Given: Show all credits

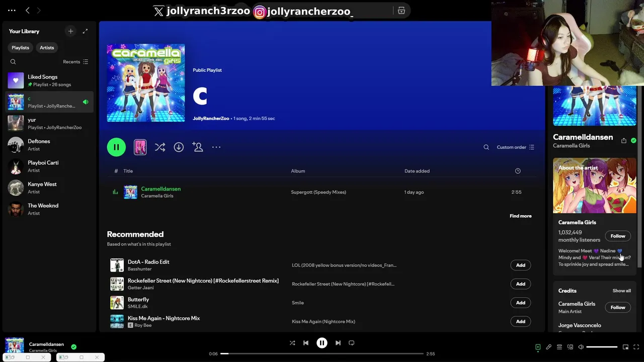Looking at the screenshot, I should click(x=621, y=291).
